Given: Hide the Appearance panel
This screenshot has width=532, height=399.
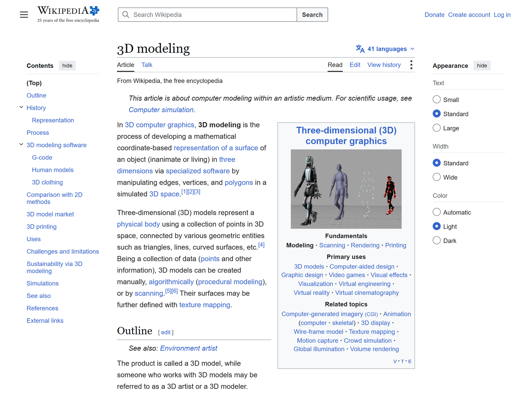Looking at the screenshot, I should [482, 66].
